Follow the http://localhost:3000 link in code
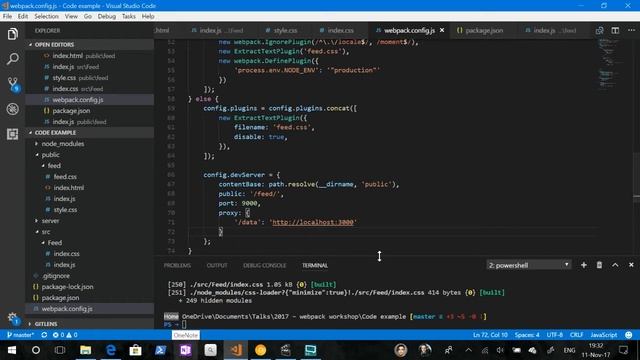Viewport: 640px width, 360px height. tap(313, 222)
